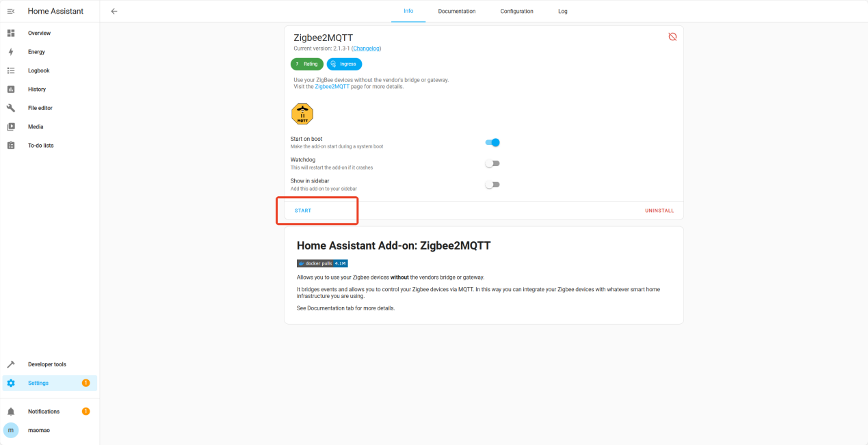Viewport: 868px width, 445px height.
Task: Click the Settings notification badge
Action: pos(86,383)
